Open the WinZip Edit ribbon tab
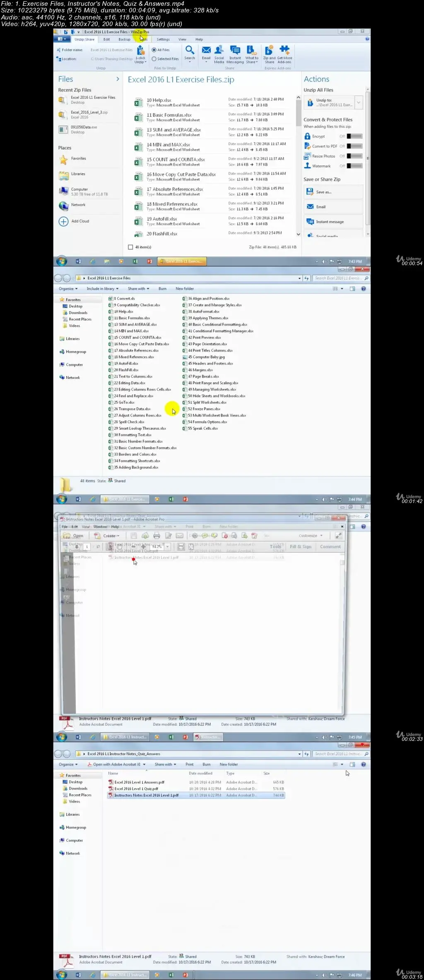Viewport: 424px width, 980px height. point(106,39)
